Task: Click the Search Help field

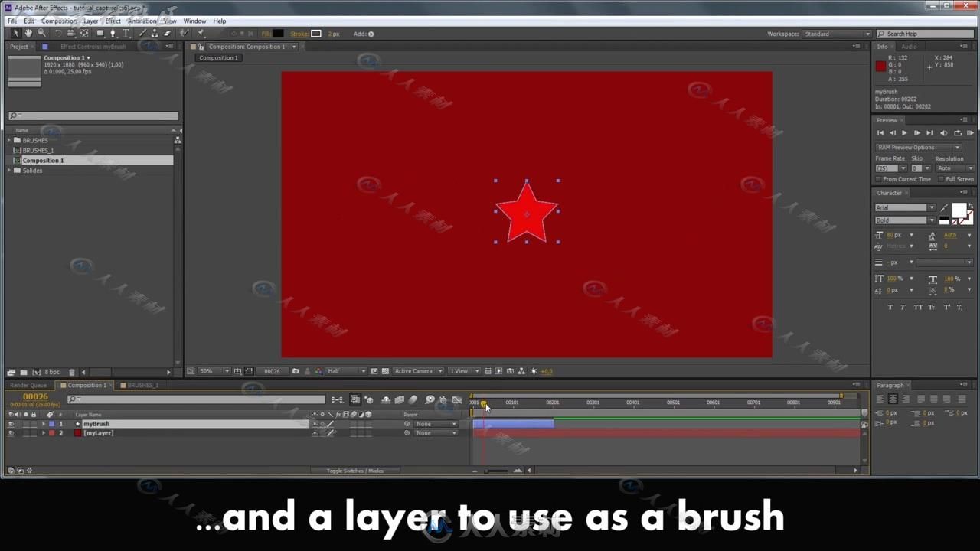Action: (926, 34)
